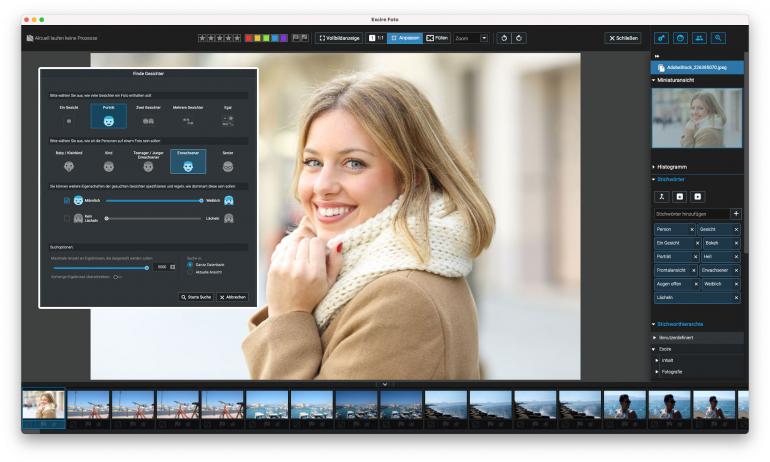The width and height of the screenshot is (770, 462).
Task: Remove the 'Person' keyword tag
Action: pos(692,229)
